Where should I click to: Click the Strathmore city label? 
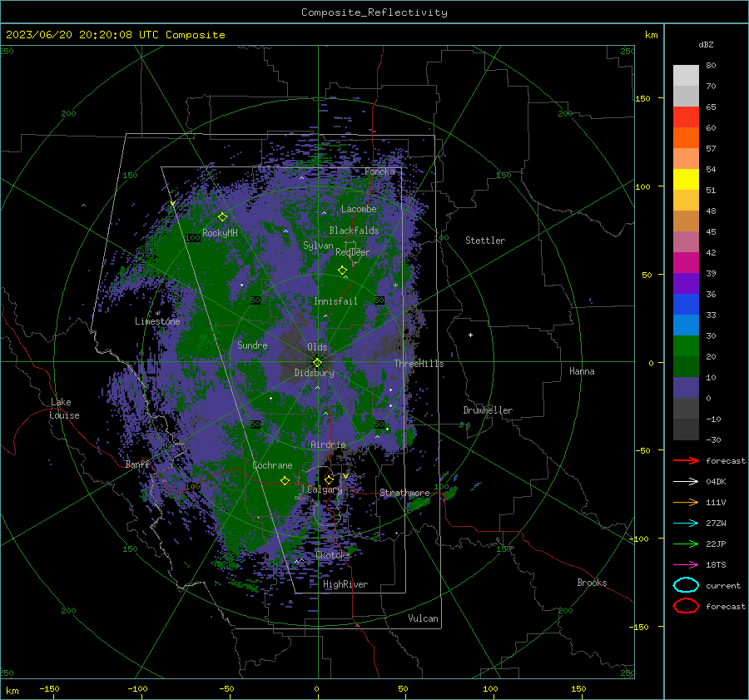(404, 493)
